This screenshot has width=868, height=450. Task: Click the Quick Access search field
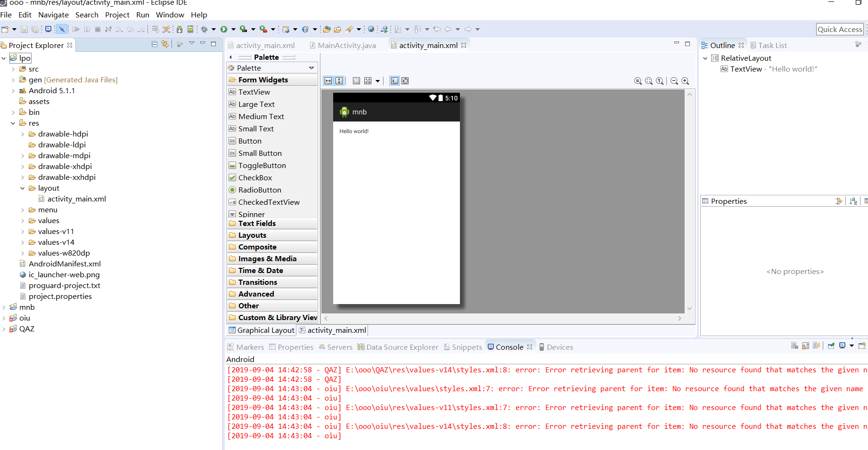[840, 29]
